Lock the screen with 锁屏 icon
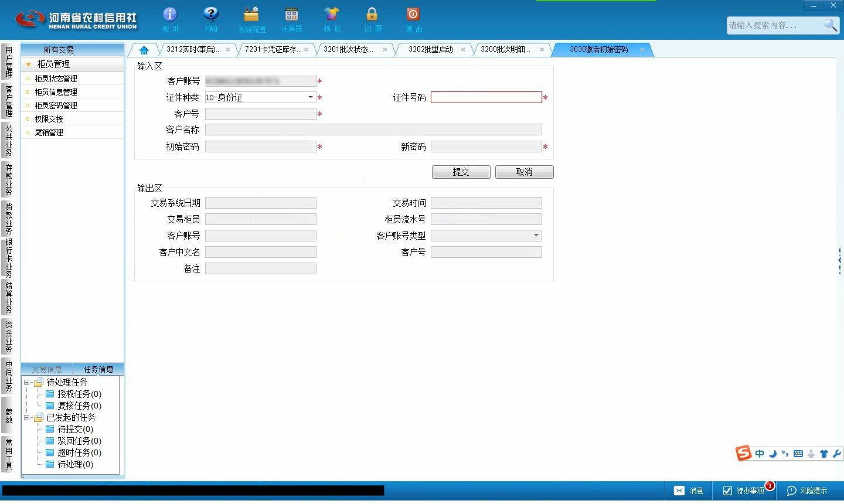Image resolution: width=844 pixels, height=504 pixels. [372, 14]
